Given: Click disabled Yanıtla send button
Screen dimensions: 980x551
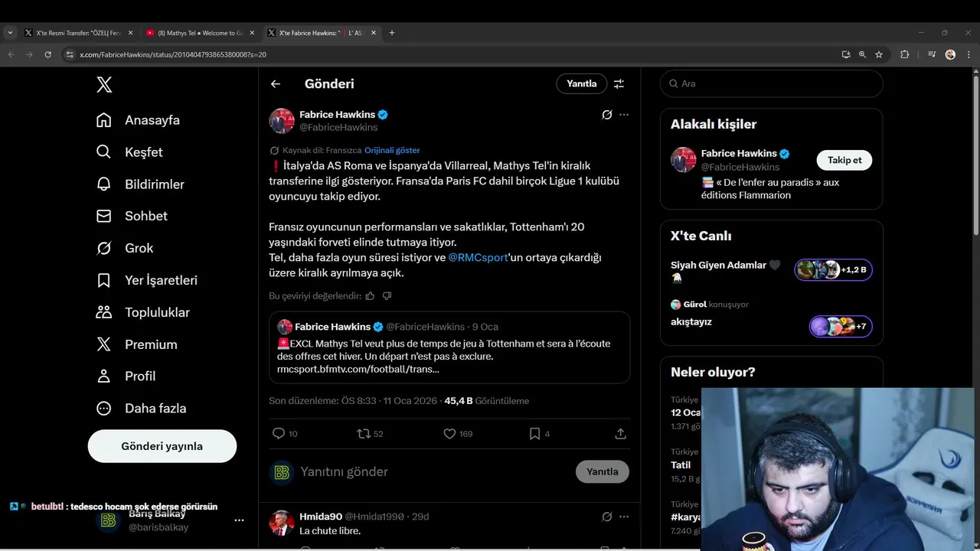Looking at the screenshot, I should point(603,471).
